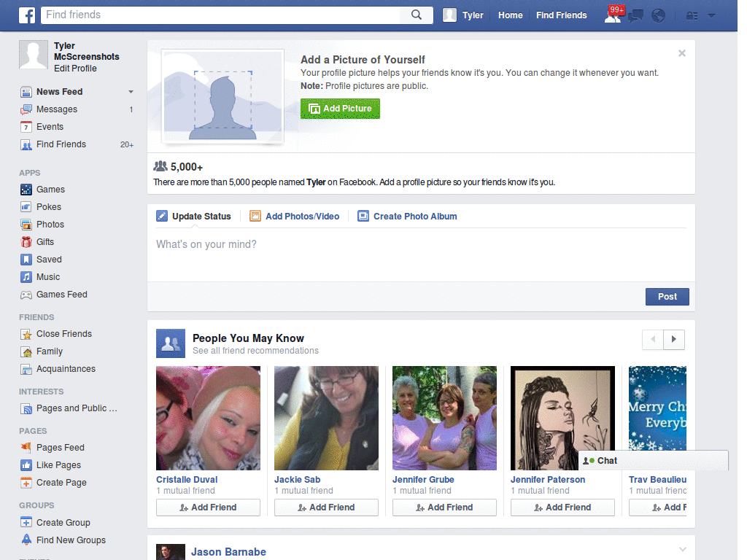Click the Pages and Public feed icon

pos(26,408)
